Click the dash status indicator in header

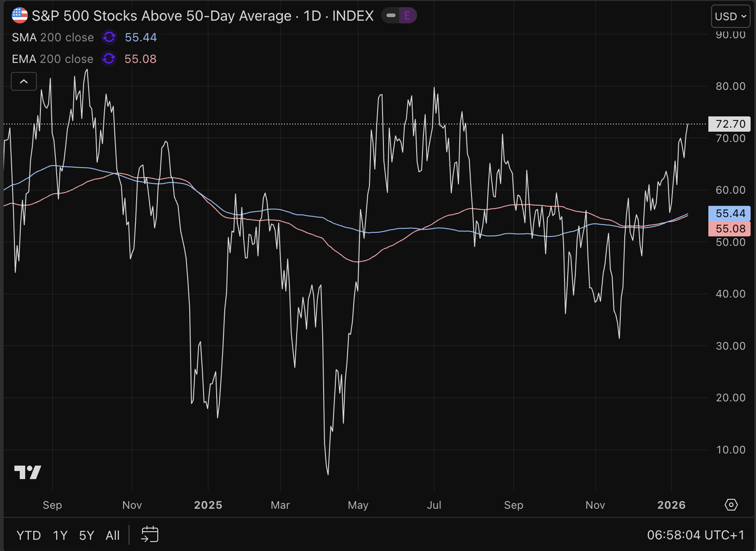click(391, 16)
